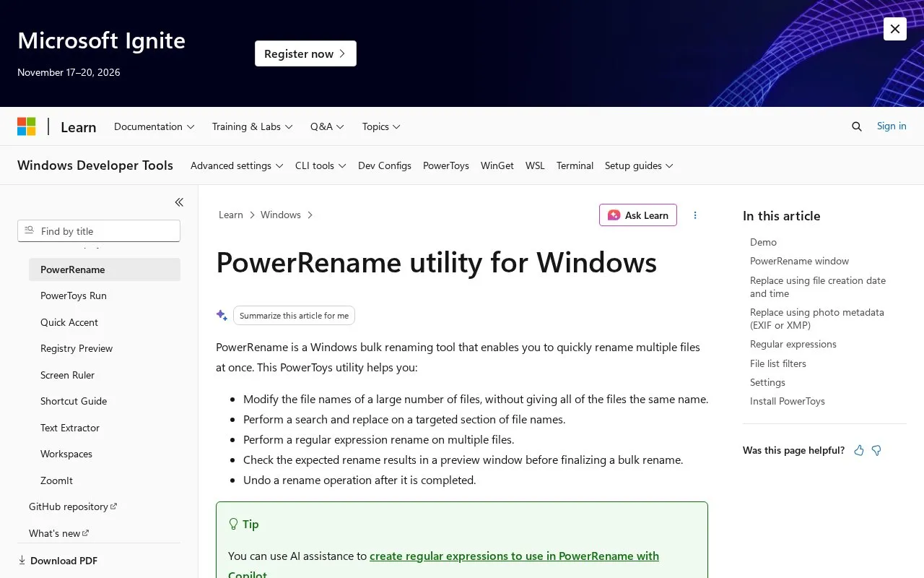This screenshot has height=578, width=924.
Task: Click Ask Learn button
Action: (x=638, y=215)
